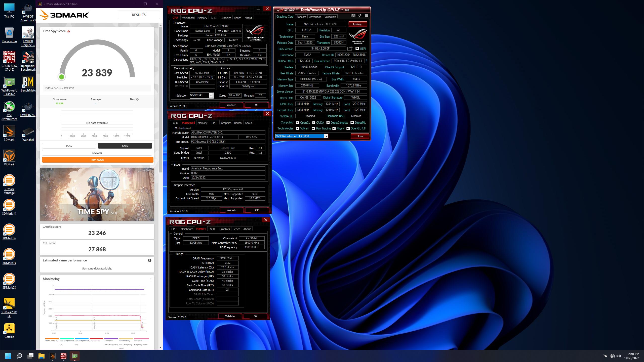
Task: Toggle the OpenGL 4.6 checkbox
Action: click(x=348, y=128)
